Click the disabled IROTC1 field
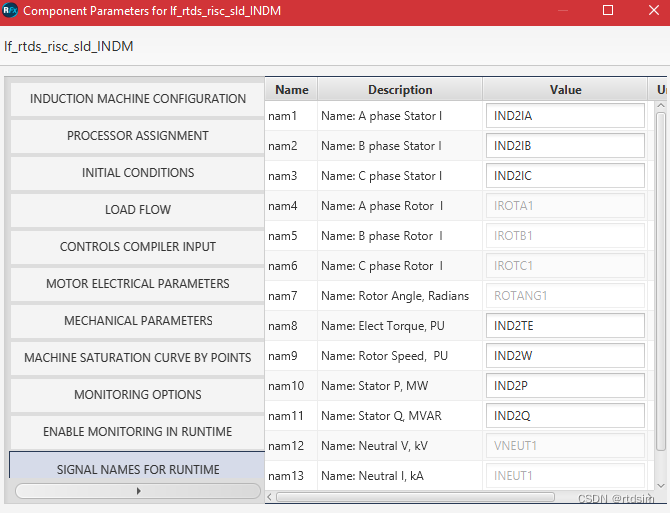The image size is (670, 513). tap(565, 266)
